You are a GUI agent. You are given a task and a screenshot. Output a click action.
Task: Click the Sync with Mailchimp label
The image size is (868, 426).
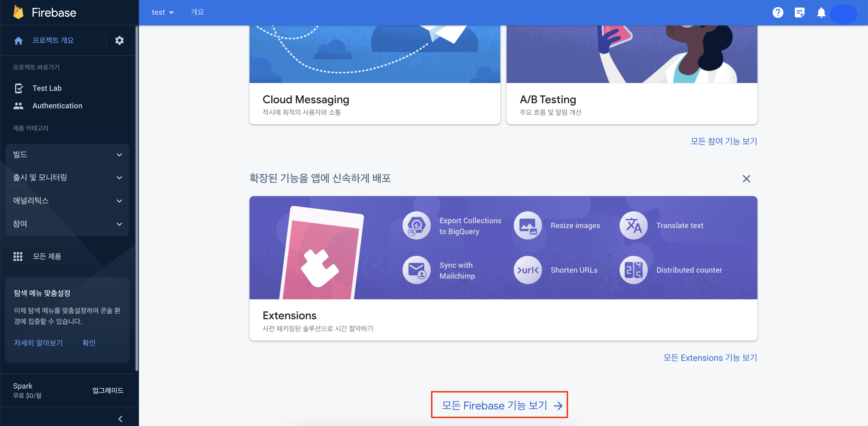[x=457, y=271]
